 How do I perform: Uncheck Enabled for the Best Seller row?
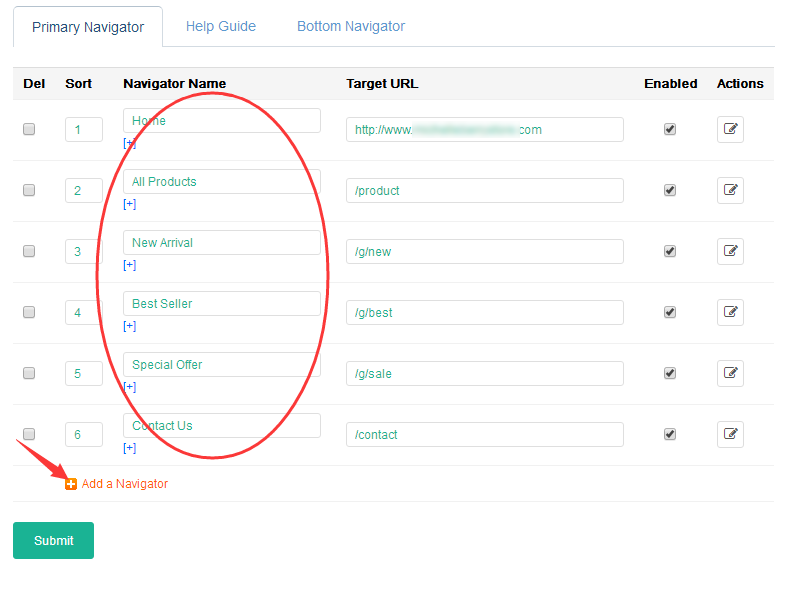tap(670, 312)
